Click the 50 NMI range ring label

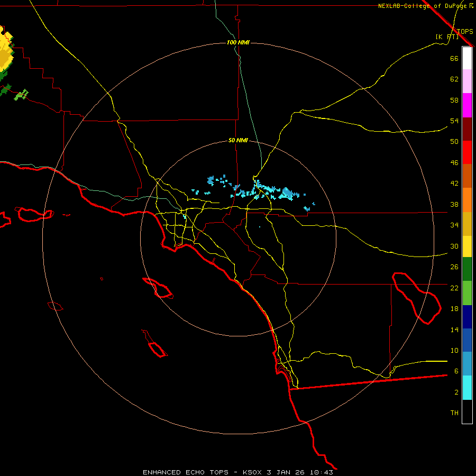(x=239, y=140)
